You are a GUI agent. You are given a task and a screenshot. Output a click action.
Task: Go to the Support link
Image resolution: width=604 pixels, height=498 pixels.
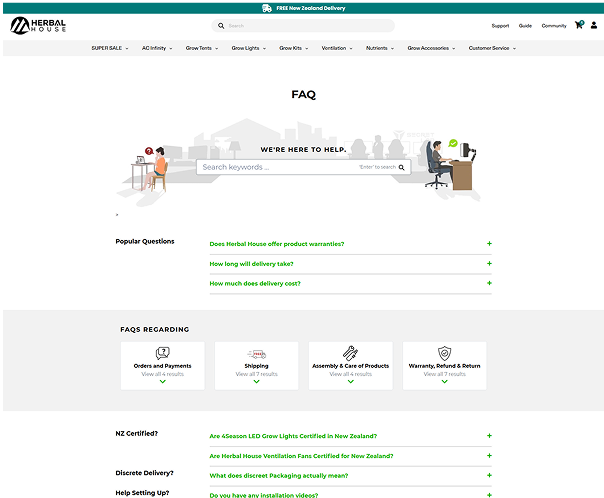pyautogui.click(x=500, y=26)
